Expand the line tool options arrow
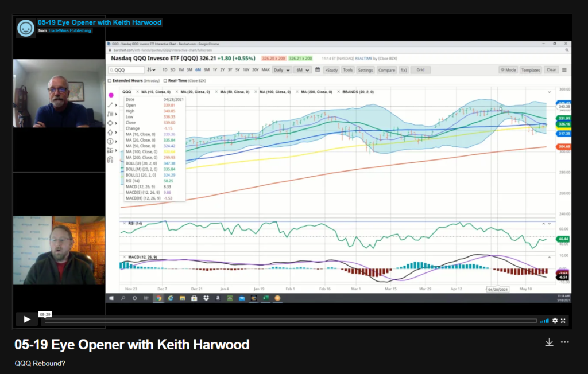588x374 pixels. [116, 105]
